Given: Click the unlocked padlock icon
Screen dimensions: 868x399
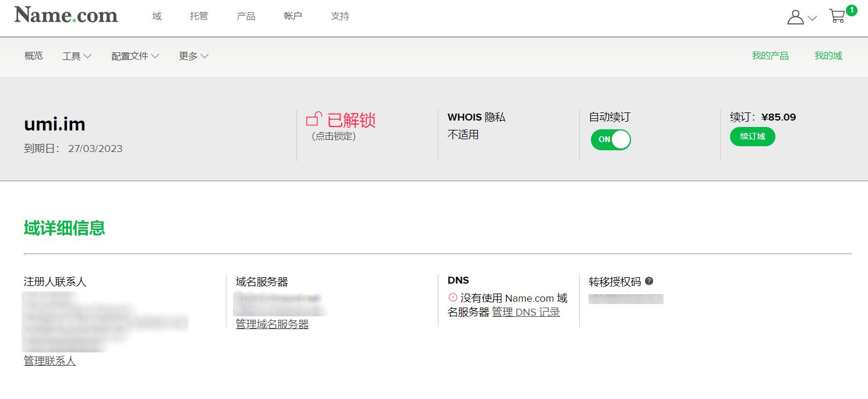Looking at the screenshot, I should [314, 119].
